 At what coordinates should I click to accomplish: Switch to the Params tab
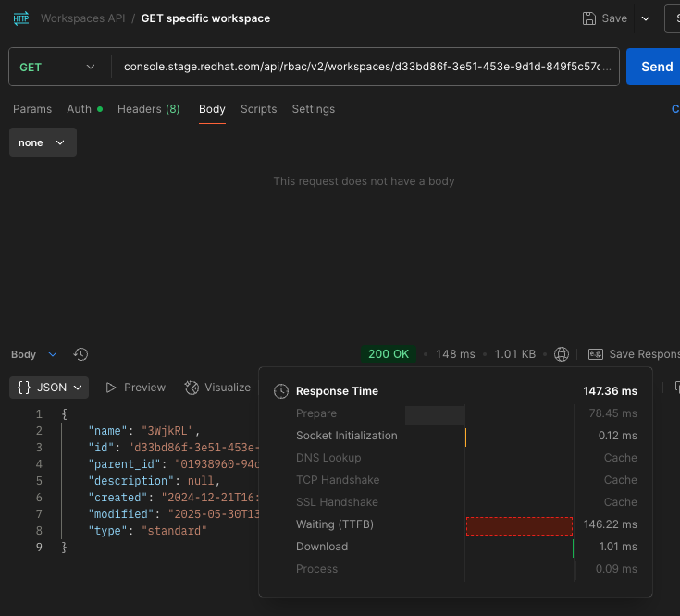[32, 109]
